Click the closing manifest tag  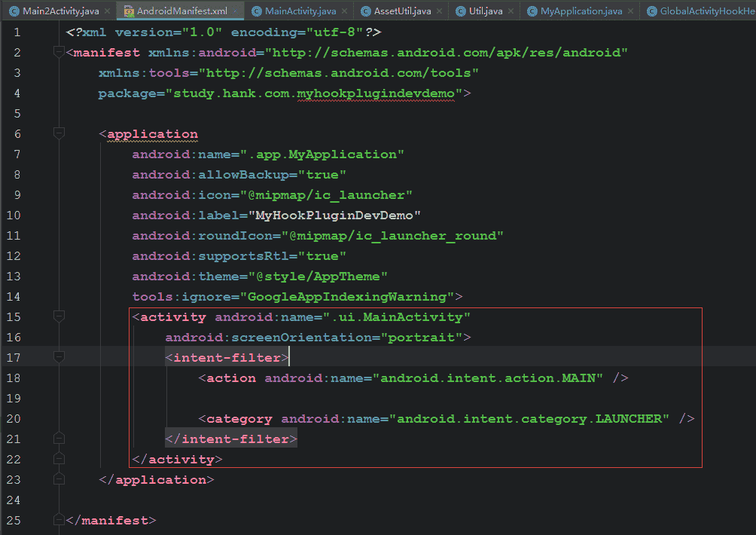point(111,521)
